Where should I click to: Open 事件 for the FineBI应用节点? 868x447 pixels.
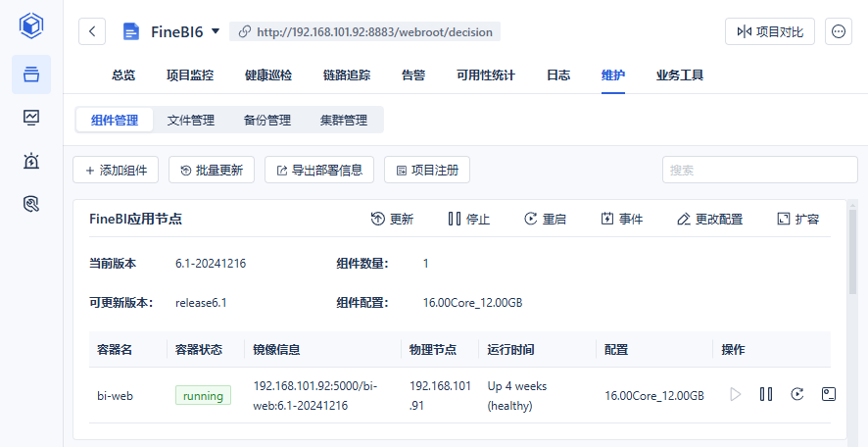(x=622, y=220)
